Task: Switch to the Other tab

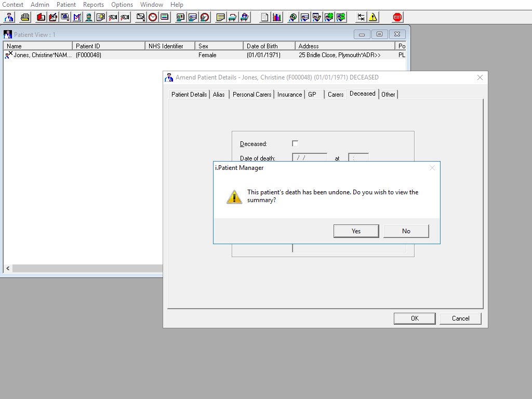Action: coord(388,95)
